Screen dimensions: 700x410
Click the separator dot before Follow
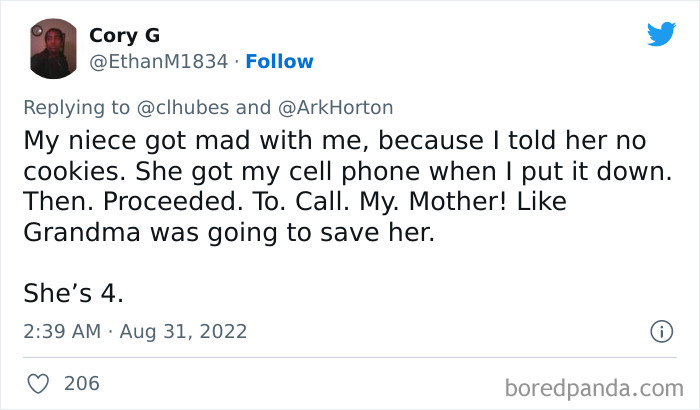(x=237, y=62)
